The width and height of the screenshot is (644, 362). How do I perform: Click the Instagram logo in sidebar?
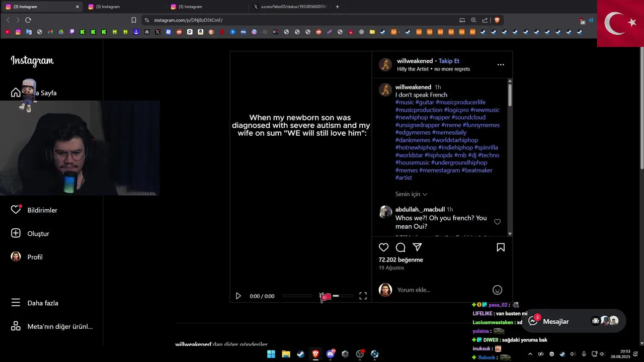(x=32, y=61)
